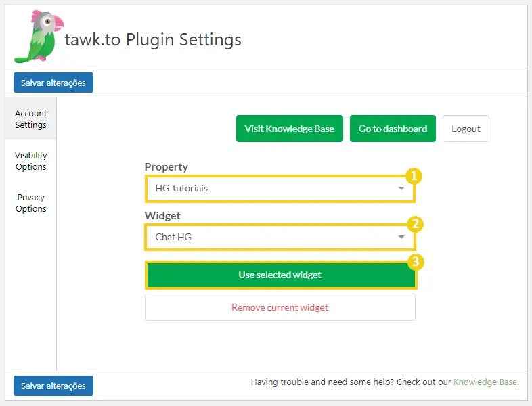Expand the Widget dropdown arrow
Image resolution: width=532 pixels, height=406 pixels.
click(x=401, y=237)
